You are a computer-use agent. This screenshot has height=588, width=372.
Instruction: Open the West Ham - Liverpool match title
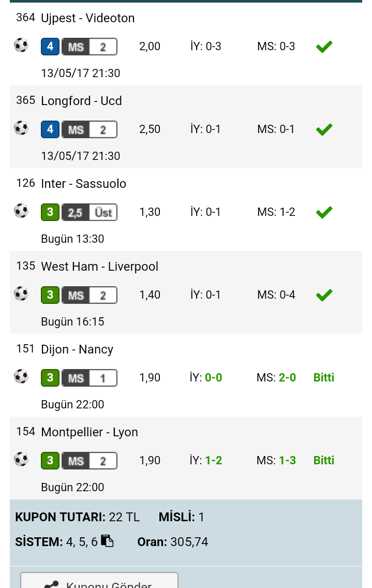(x=100, y=266)
